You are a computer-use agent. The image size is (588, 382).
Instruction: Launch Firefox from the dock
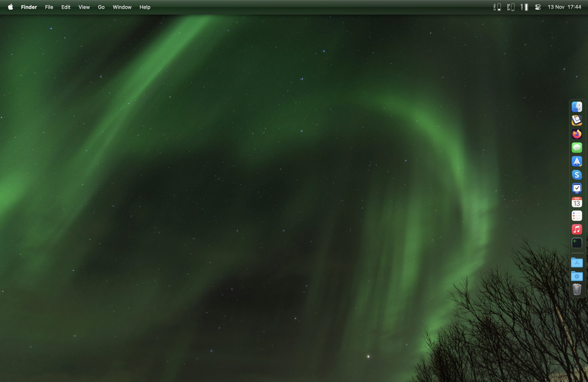(x=577, y=134)
